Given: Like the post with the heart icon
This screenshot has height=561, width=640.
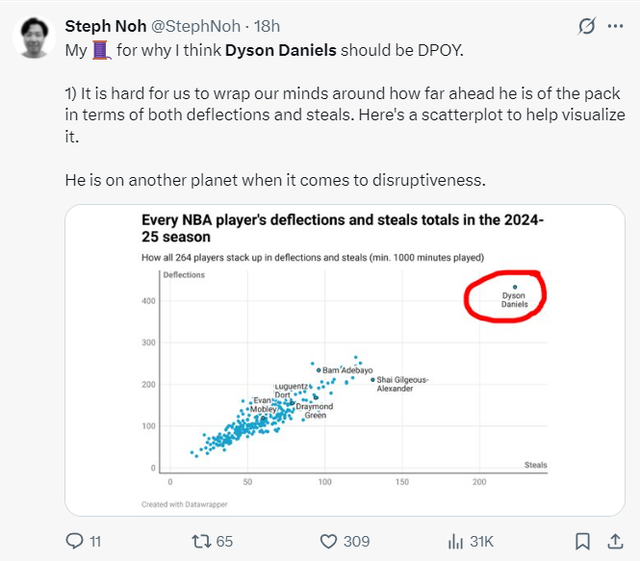Looking at the screenshot, I should tap(328, 541).
